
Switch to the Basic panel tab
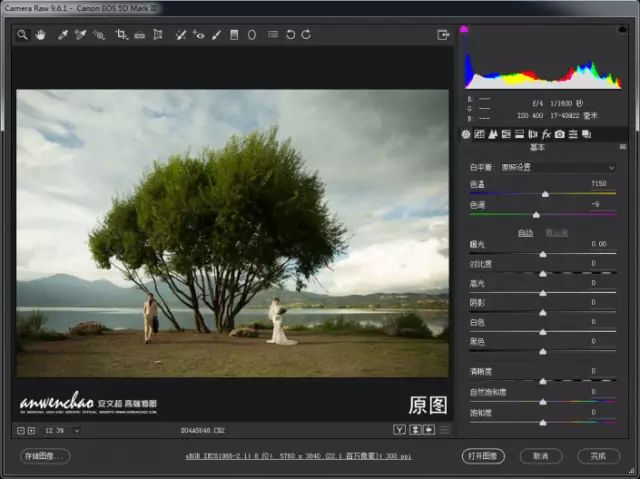click(x=466, y=134)
